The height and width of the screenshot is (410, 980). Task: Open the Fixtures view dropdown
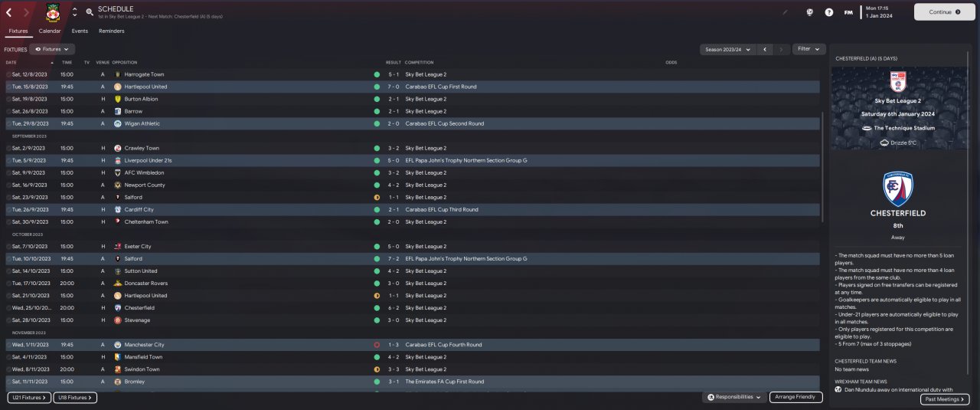[x=52, y=49]
